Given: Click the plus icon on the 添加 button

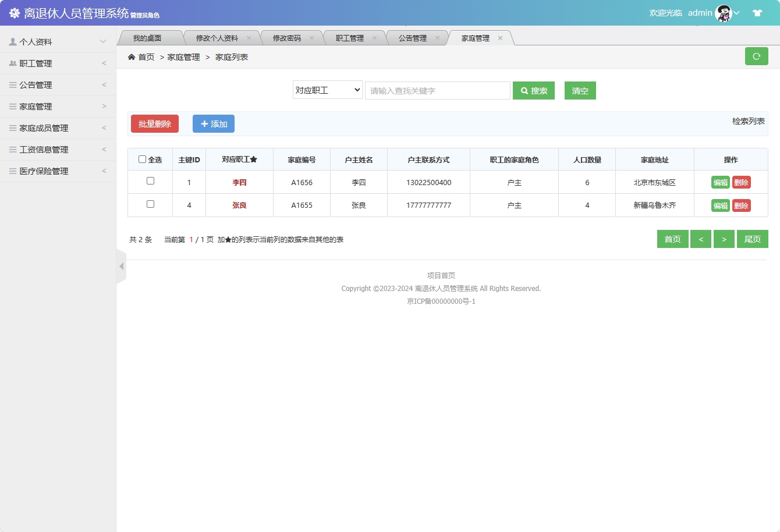Looking at the screenshot, I should pos(204,123).
